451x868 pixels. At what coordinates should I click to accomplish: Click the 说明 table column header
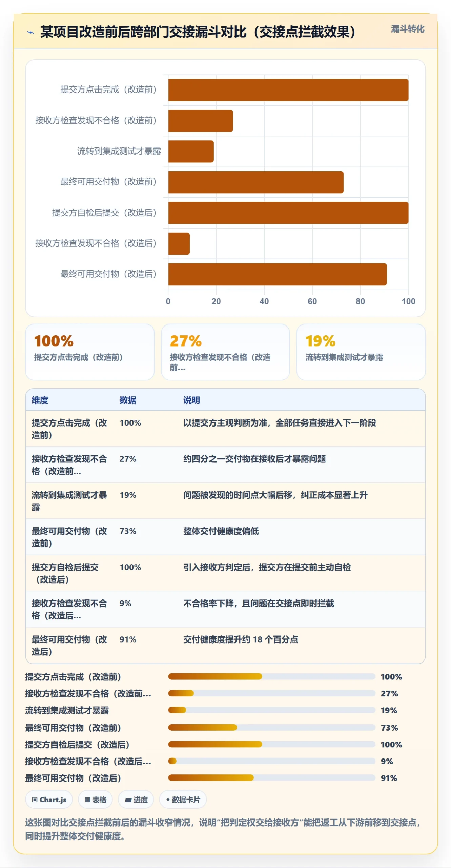point(191,400)
